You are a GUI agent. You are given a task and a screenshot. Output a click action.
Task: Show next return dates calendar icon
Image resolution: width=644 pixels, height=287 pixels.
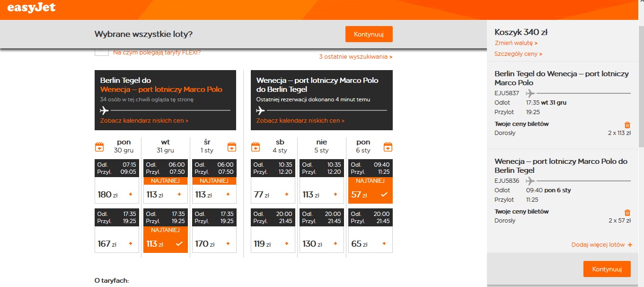(x=388, y=146)
